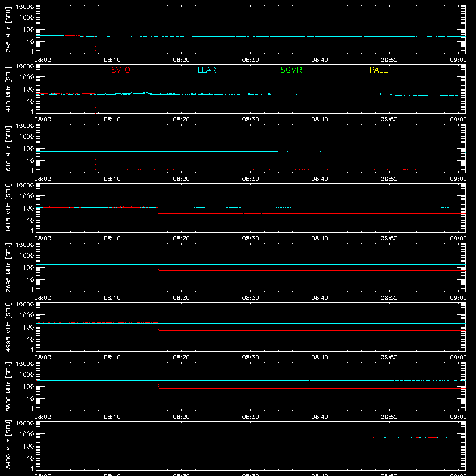This screenshot has height=476, width=476.
Task: Click 08:20 tick under the 1415 MHz panel
Action: (181, 239)
